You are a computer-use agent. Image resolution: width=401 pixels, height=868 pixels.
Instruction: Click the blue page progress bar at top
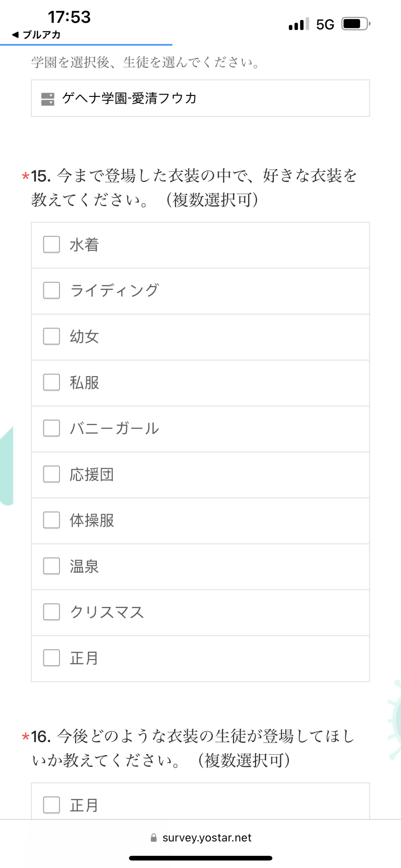pyautogui.click(x=86, y=45)
